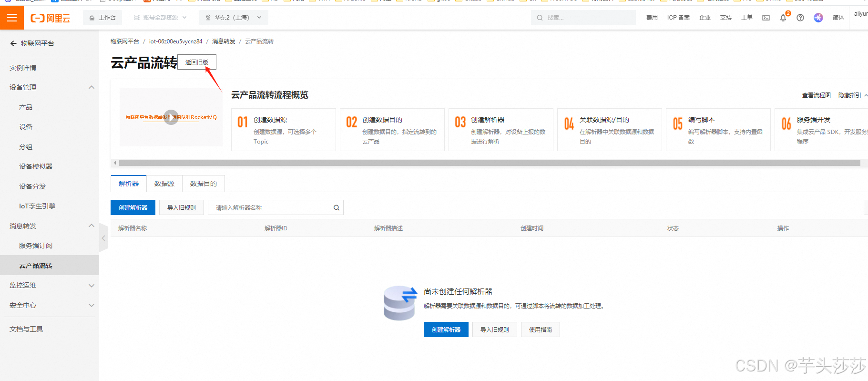The width and height of the screenshot is (868, 381).
Task: Switch to the 解析器 tab
Action: [x=129, y=184]
